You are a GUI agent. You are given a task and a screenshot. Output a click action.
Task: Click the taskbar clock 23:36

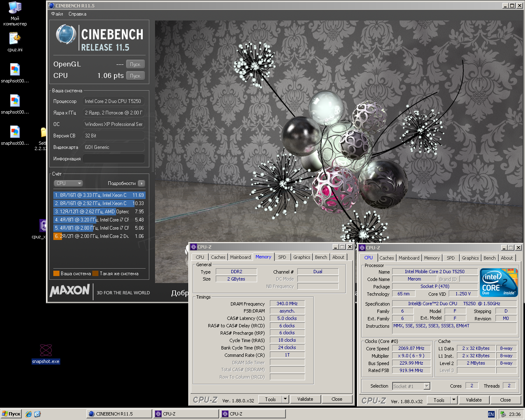pos(515,414)
